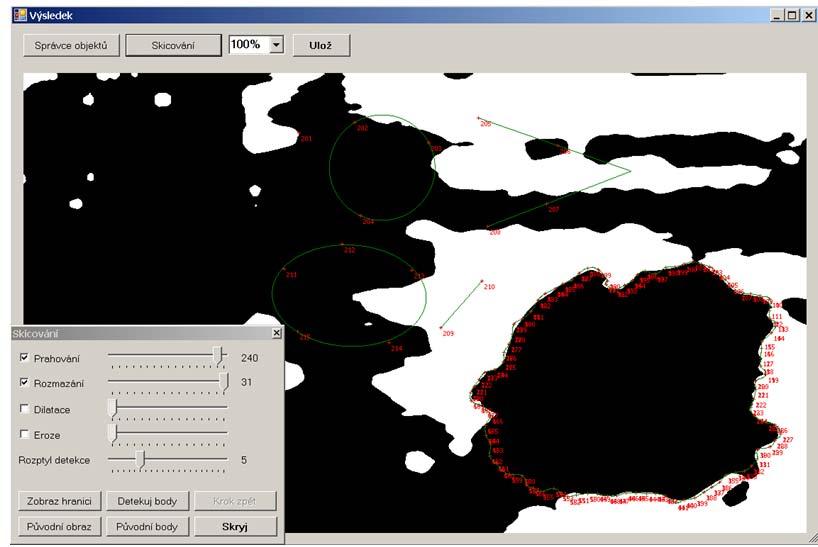818x547 pixels.
Task: Minimize the Výsledek window
Action: tap(777, 16)
